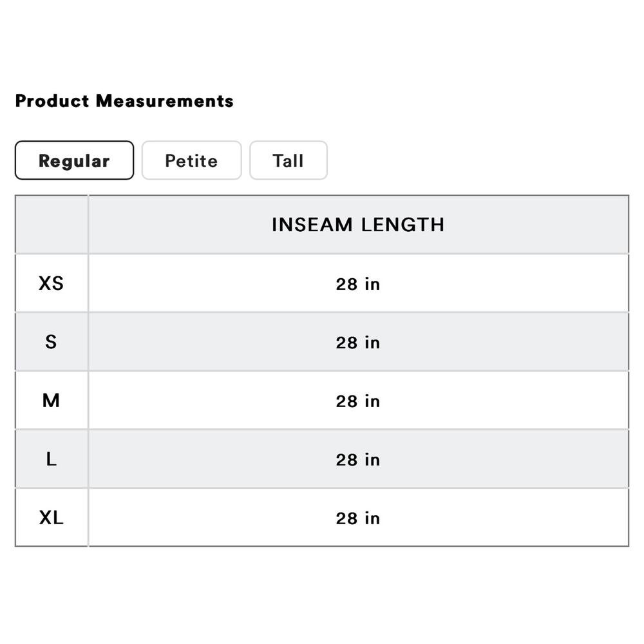Select the Regular fit tab

(74, 160)
